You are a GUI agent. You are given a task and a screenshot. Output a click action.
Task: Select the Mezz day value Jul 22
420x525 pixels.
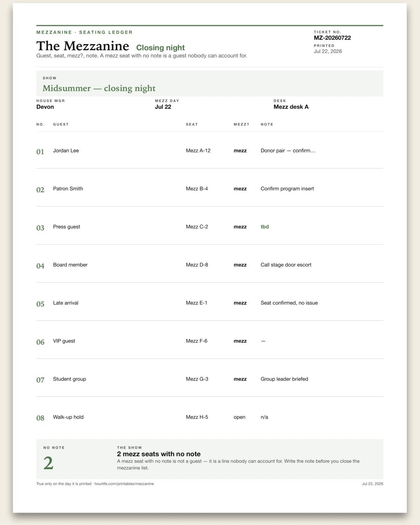click(163, 107)
